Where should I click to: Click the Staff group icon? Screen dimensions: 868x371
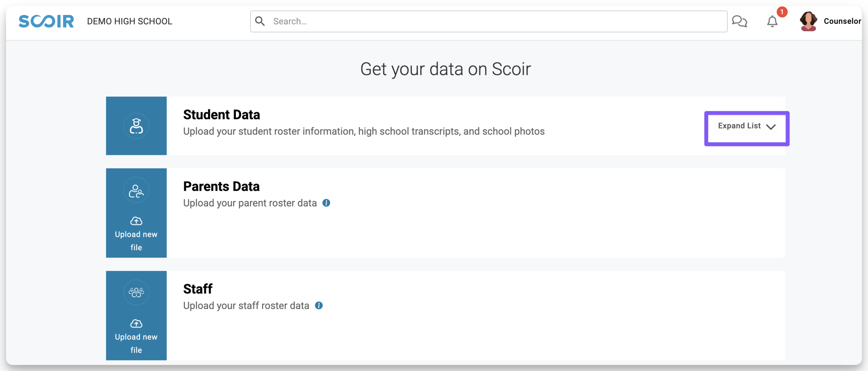136,292
